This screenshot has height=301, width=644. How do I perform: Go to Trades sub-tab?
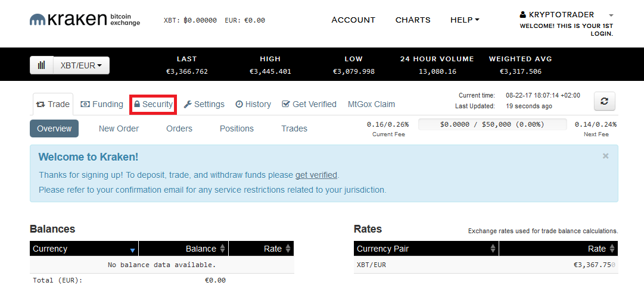click(294, 128)
